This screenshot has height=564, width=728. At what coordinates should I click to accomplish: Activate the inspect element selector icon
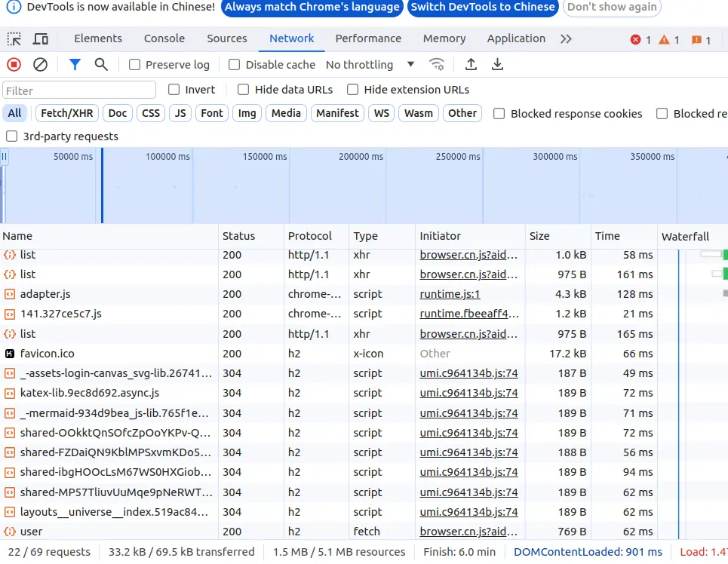pos(14,39)
